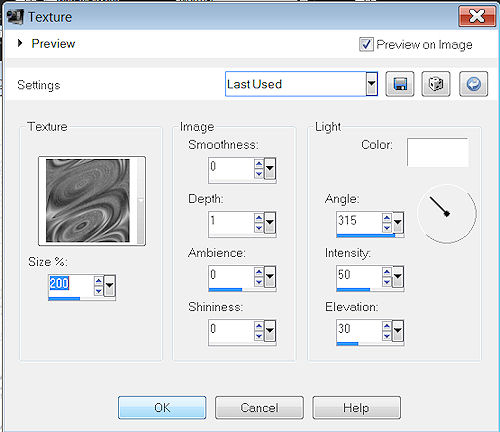Increase Angle value with up arrow
The image size is (500, 432).
click(387, 218)
